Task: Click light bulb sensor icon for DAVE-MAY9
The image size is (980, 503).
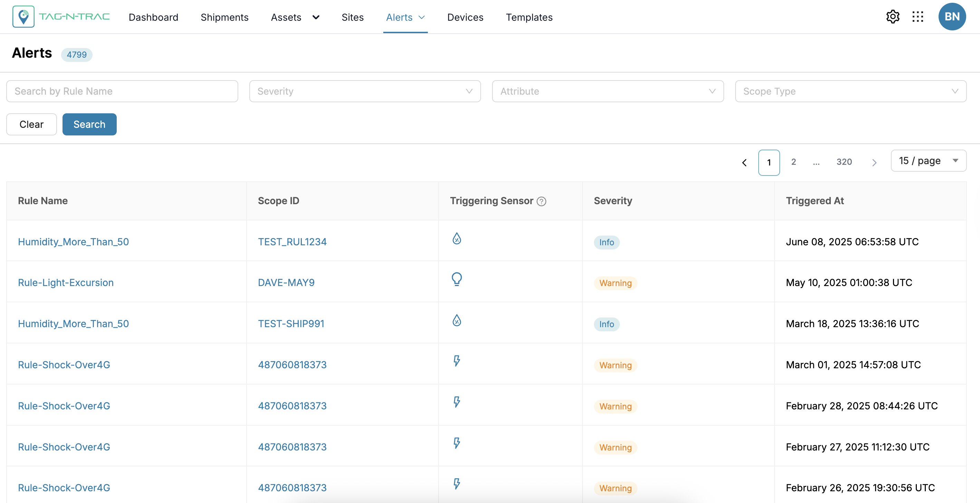Action: 457,279
